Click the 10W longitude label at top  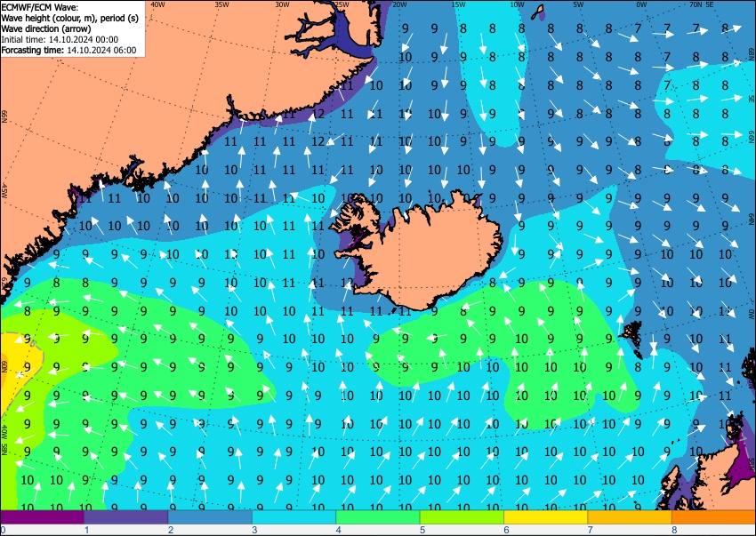517,4
